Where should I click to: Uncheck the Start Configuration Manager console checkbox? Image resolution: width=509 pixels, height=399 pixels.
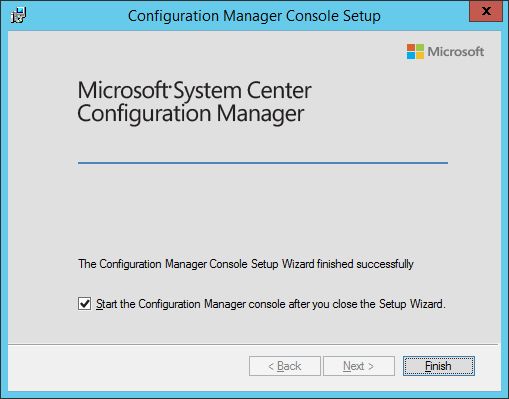point(84,304)
